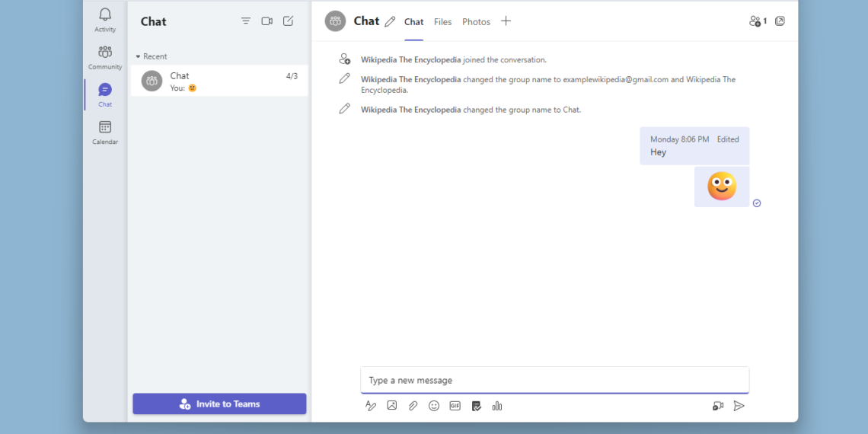Click the Edited label on message
The image size is (868, 434).
728,139
